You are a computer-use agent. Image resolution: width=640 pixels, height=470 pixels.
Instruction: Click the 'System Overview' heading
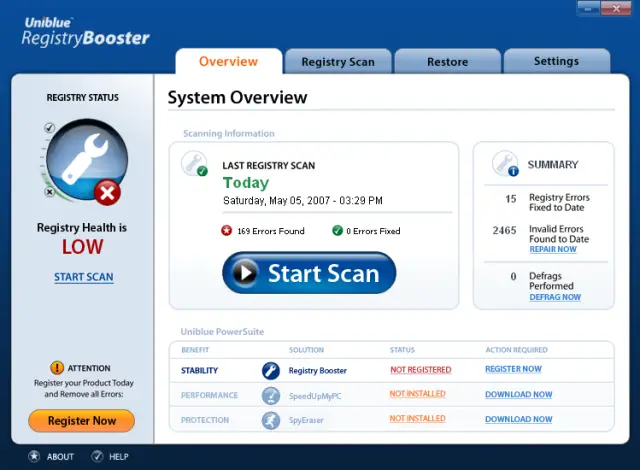(x=238, y=98)
